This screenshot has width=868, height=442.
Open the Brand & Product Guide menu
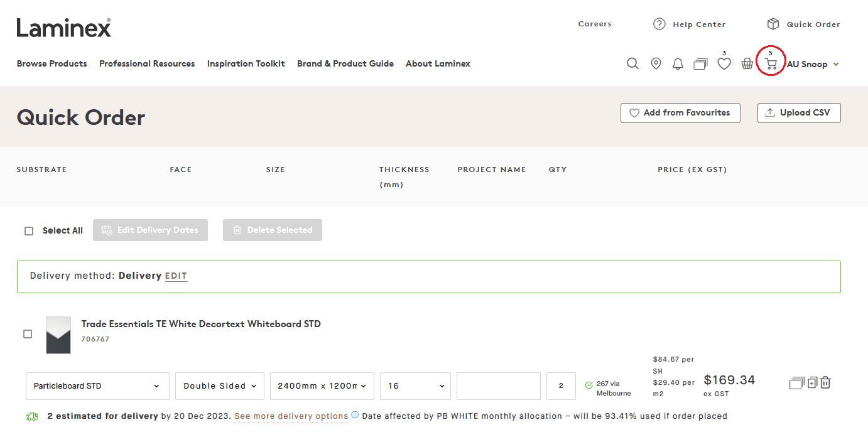pos(345,63)
